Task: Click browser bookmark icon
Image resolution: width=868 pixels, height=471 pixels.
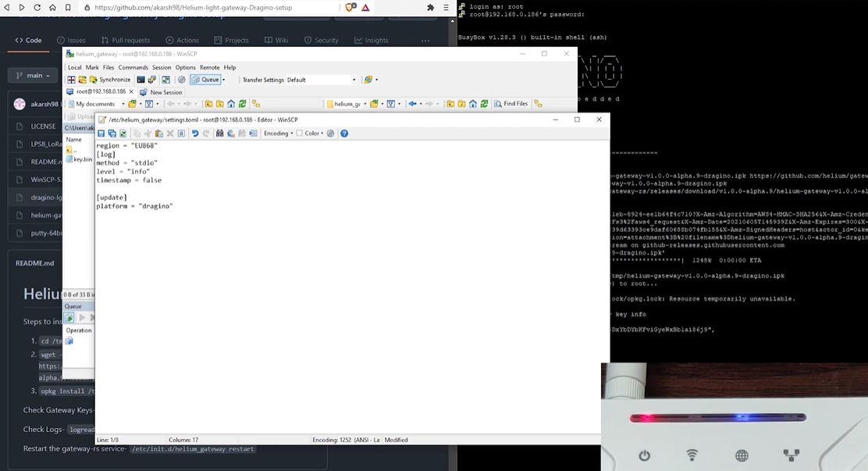Action: point(68,7)
